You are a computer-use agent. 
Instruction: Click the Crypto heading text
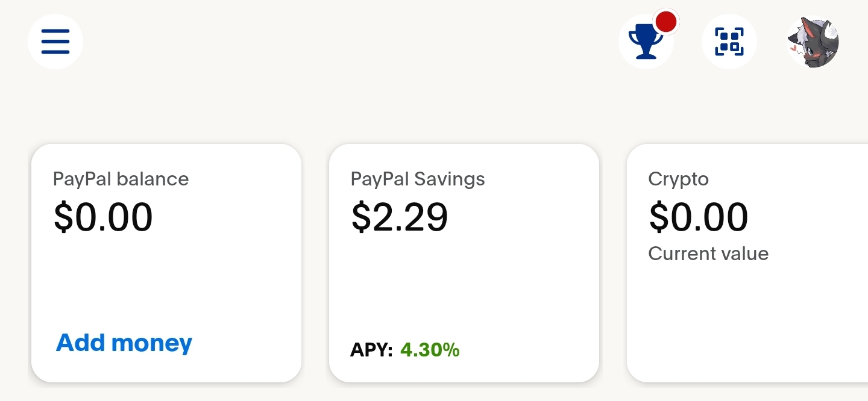(x=678, y=179)
